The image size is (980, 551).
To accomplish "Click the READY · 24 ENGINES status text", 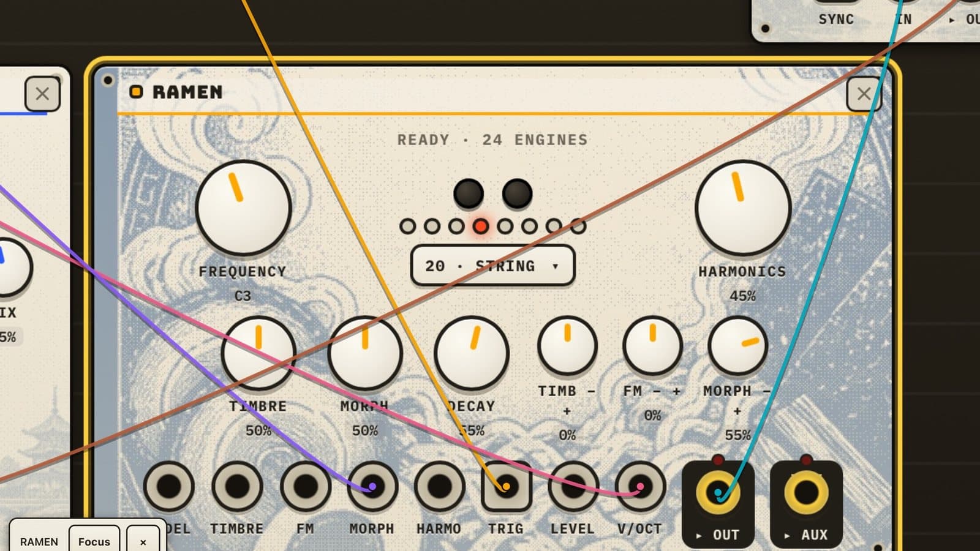I will pyautogui.click(x=492, y=140).
